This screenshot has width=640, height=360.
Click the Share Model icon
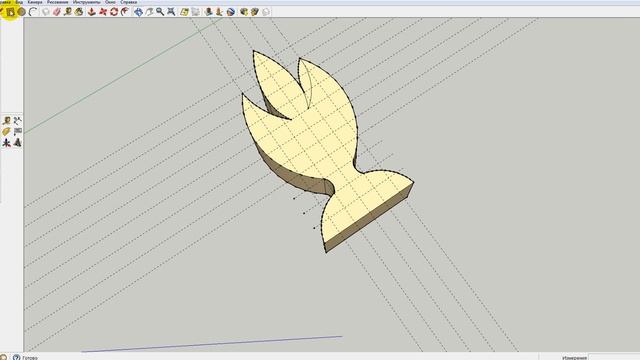(x=255, y=12)
